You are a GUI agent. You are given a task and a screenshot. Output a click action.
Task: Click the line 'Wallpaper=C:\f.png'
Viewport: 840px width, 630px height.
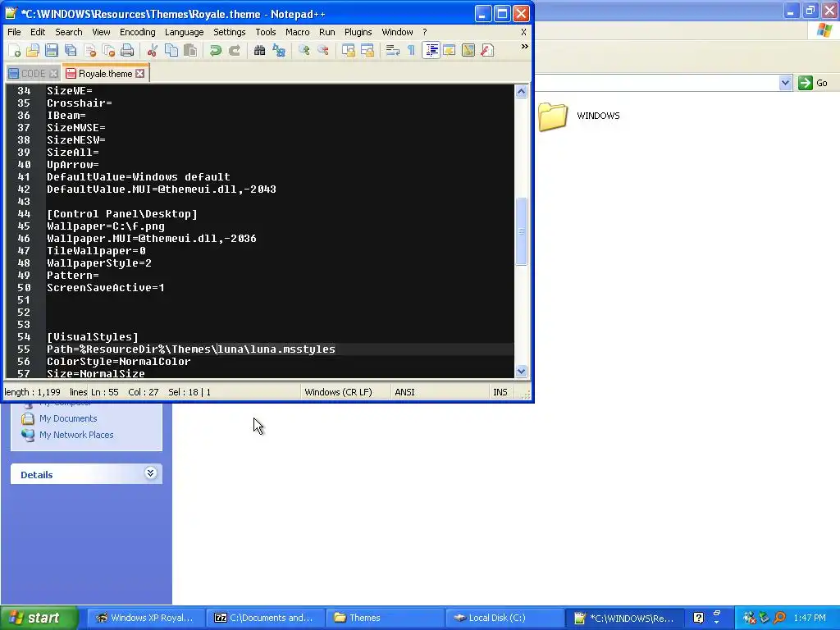click(x=106, y=226)
